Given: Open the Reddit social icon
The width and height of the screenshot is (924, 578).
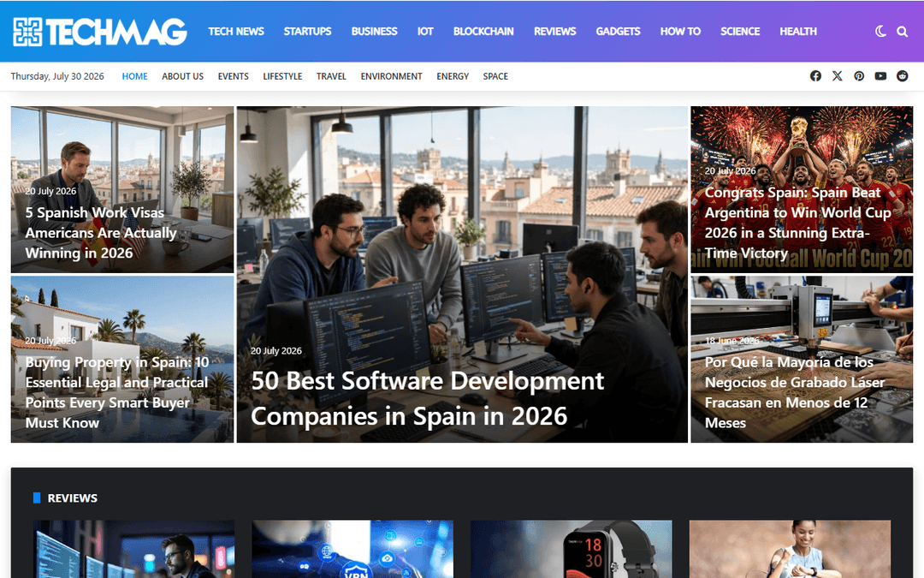Looking at the screenshot, I should click(903, 76).
